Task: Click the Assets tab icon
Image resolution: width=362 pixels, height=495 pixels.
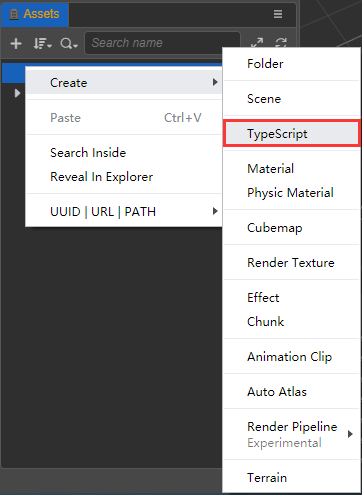Action: click(x=14, y=14)
